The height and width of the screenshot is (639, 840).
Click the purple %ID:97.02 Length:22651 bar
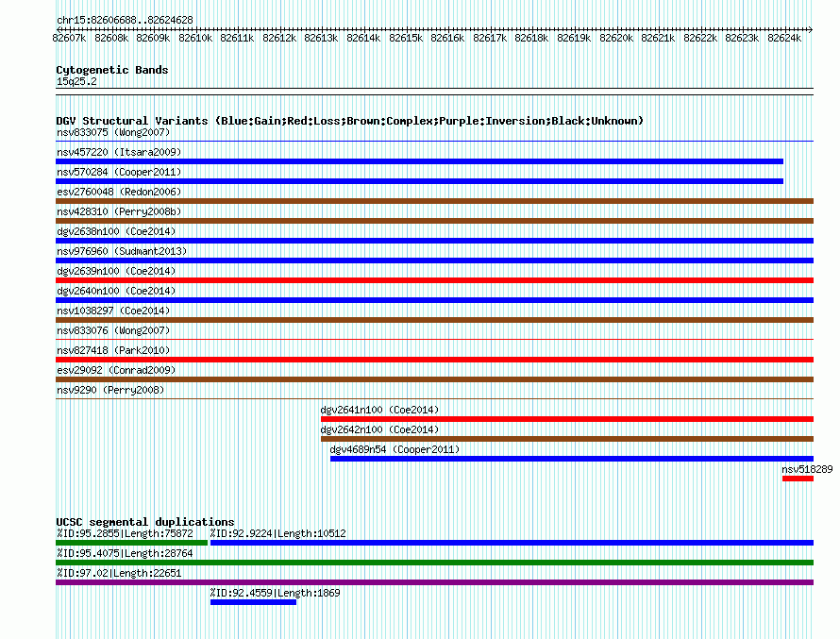point(434,582)
